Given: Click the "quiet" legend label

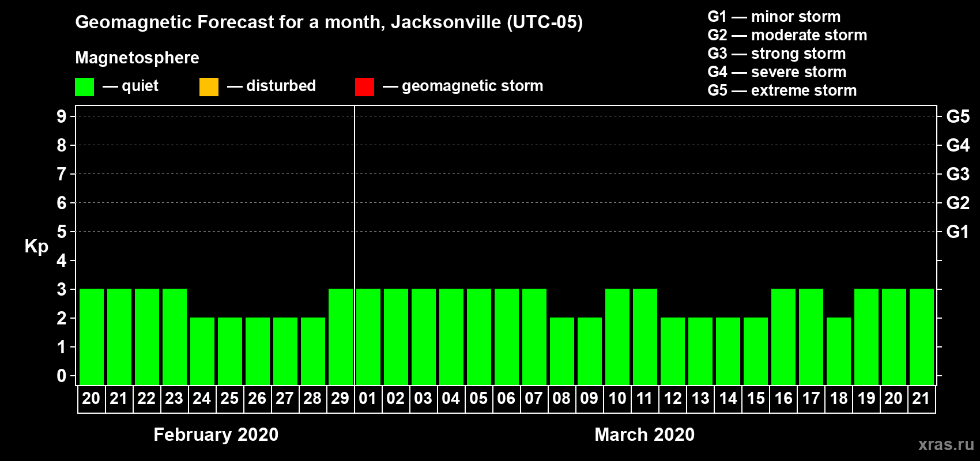Looking at the screenshot, I should 140,86.
